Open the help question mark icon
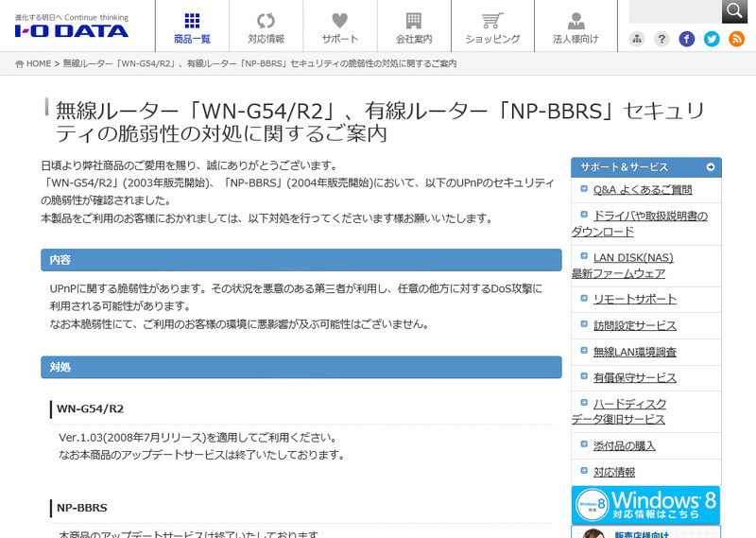Image resolution: width=756 pixels, height=538 pixels. (662, 39)
